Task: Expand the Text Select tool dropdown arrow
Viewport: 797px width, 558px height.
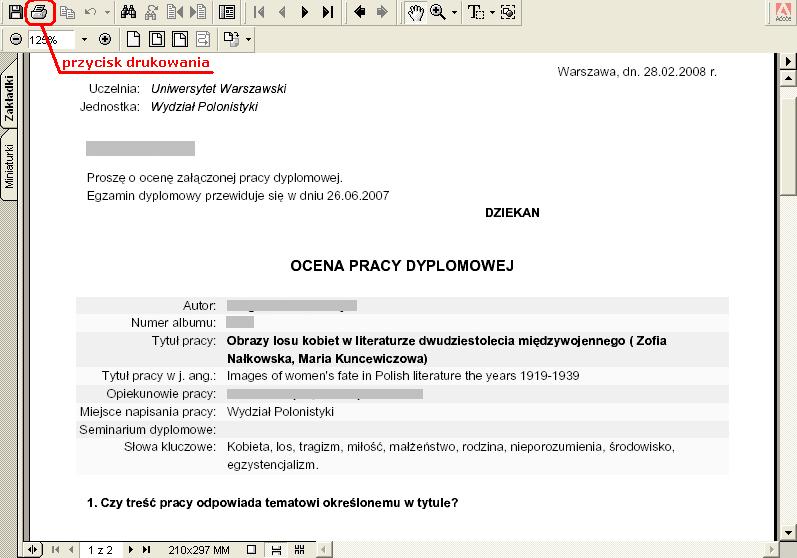Action: click(x=492, y=12)
